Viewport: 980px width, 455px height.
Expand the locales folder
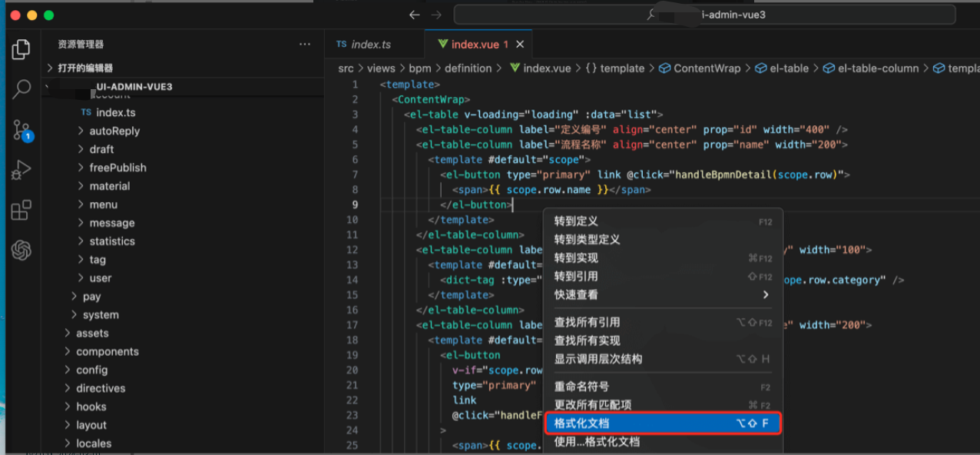point(94,443)
